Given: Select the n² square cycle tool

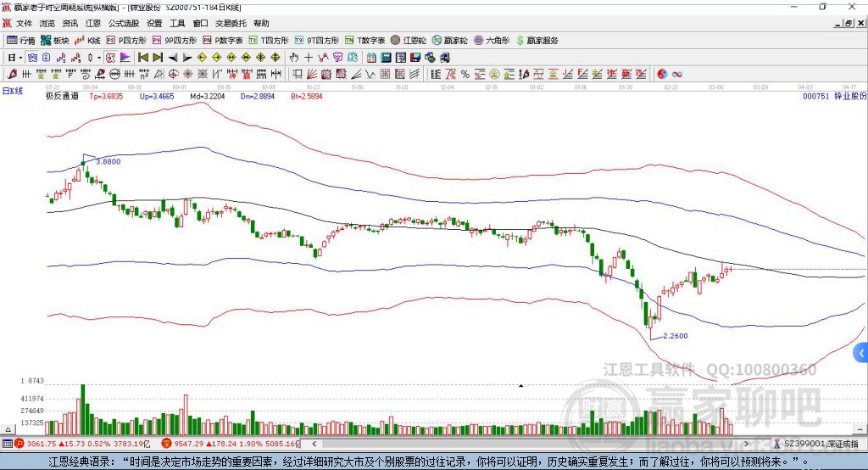Looking at the screenshot, I should pyautogui.click(x=144, y=75).
